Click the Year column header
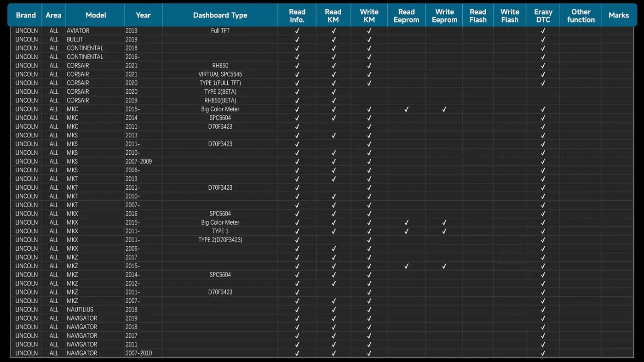 point(143,15)
